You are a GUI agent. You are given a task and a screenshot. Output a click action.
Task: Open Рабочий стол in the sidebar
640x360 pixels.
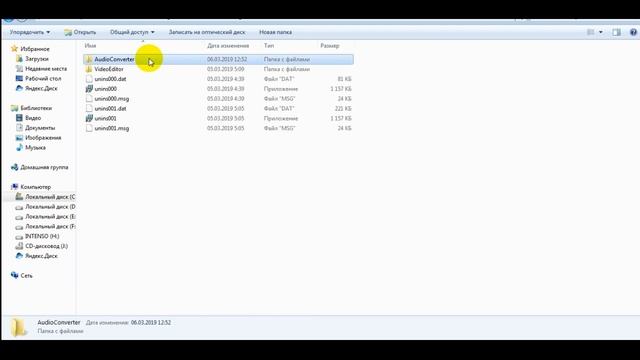(x=43, y=78)
